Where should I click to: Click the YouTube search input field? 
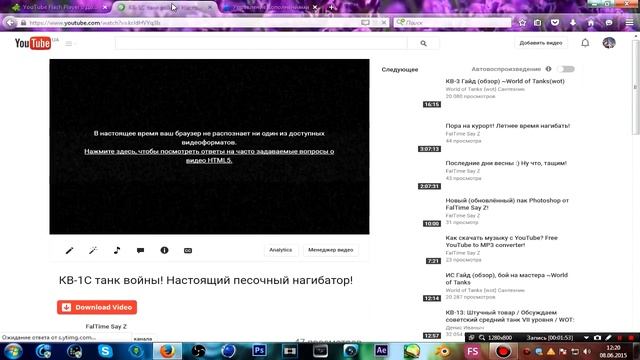click(x=261, y=43)
